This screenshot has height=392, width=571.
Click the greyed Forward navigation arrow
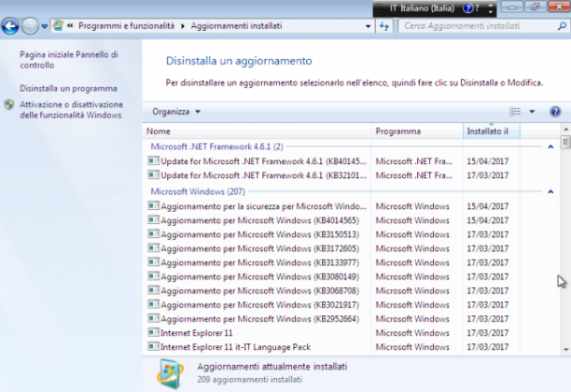point(30,26)
